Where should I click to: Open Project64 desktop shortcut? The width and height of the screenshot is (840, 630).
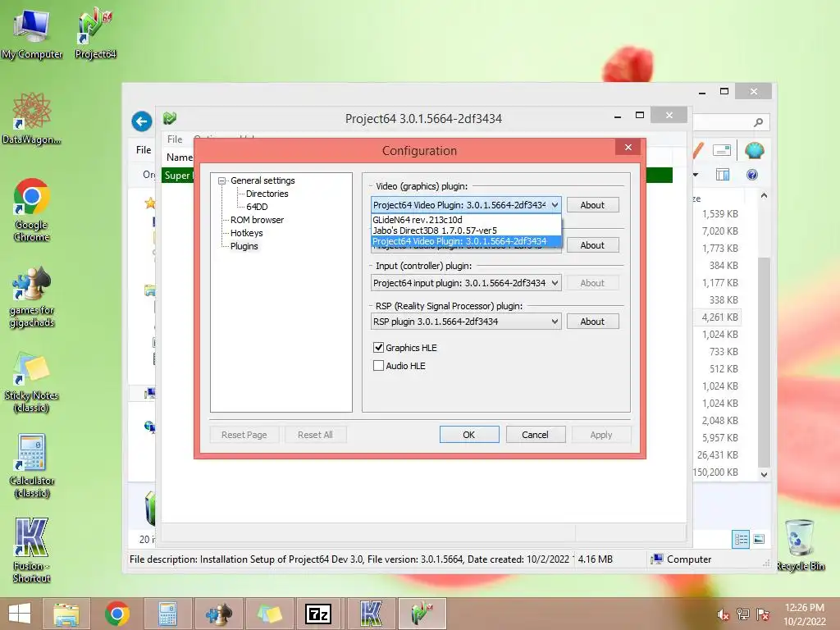point(95,33)
